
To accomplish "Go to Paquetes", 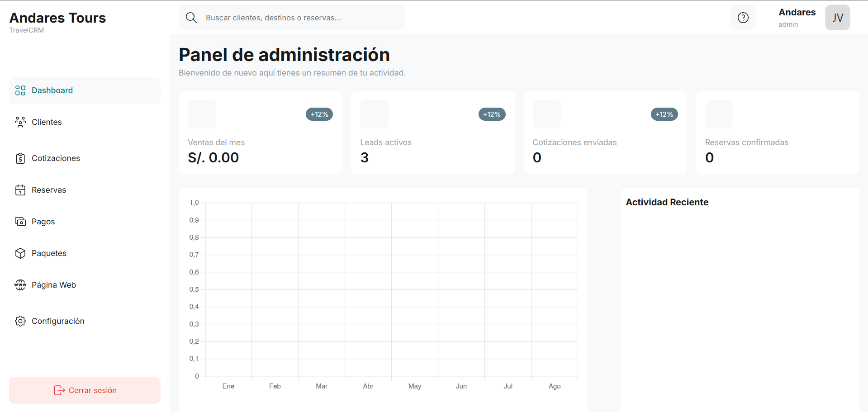I will 85,253.
